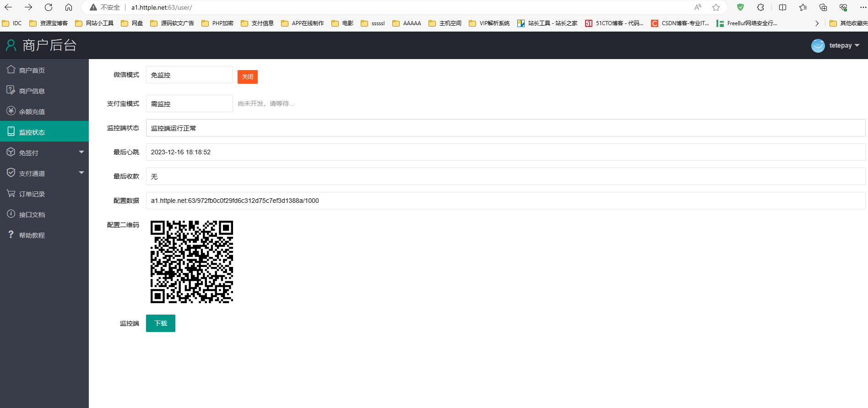The height and width of the screenshot is (408, 868).
Task: Open the FreeBuf网络安全行业 bookmark
Action: pyautogui.click(x=747, y=23)
